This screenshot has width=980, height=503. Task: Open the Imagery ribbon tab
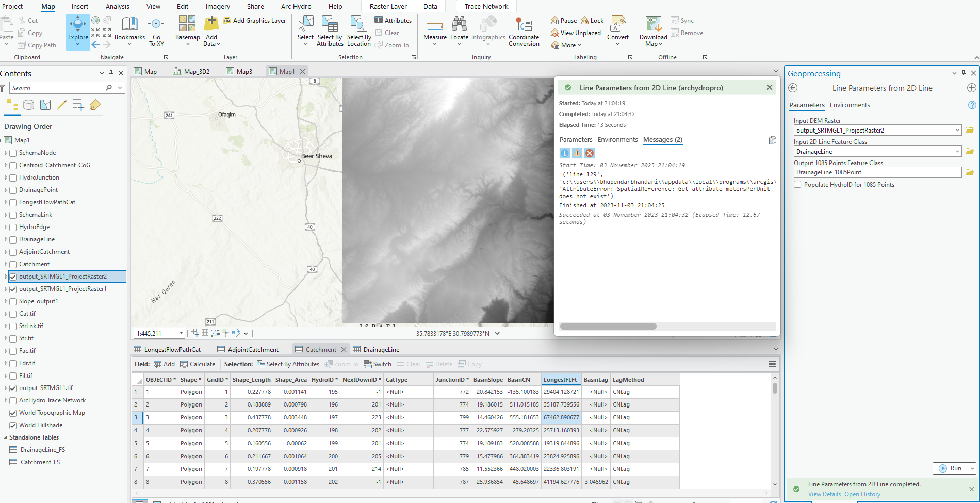tap(217, 6)
